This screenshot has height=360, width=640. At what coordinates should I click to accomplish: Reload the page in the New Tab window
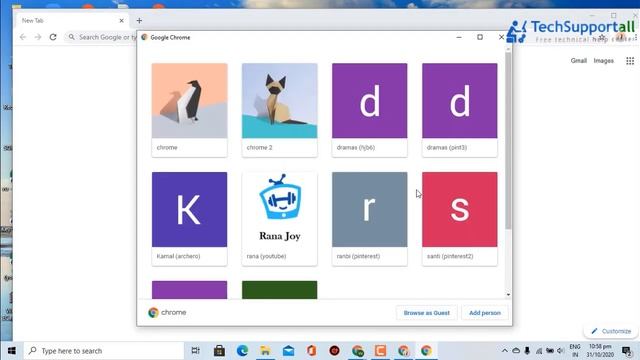tap(53, 37)
